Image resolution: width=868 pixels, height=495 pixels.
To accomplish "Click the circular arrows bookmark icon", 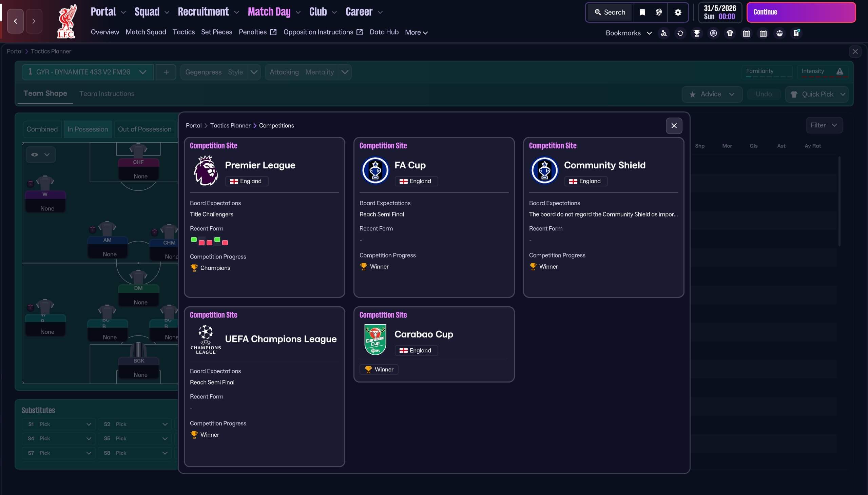I will coord(680,33).
